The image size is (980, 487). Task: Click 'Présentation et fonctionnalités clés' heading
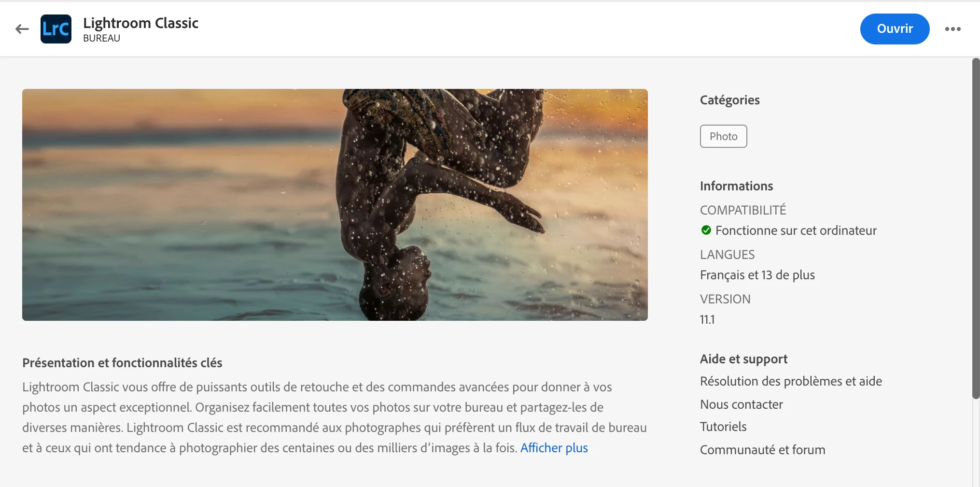(122, 363)
